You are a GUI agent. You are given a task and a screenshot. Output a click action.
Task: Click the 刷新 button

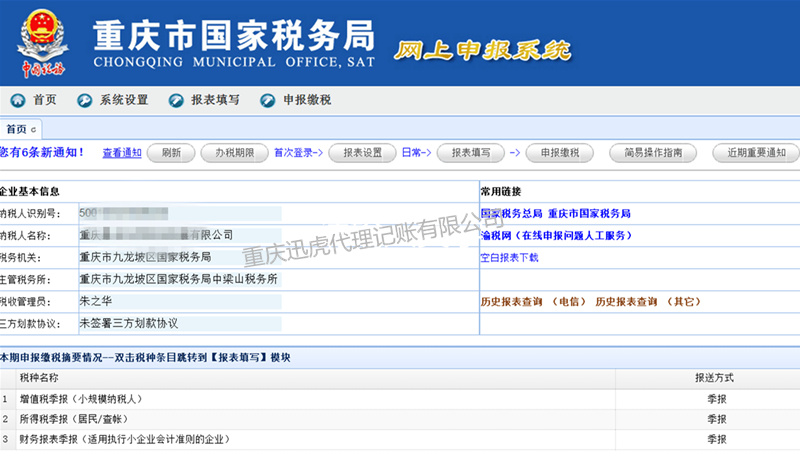click(171, 153)
